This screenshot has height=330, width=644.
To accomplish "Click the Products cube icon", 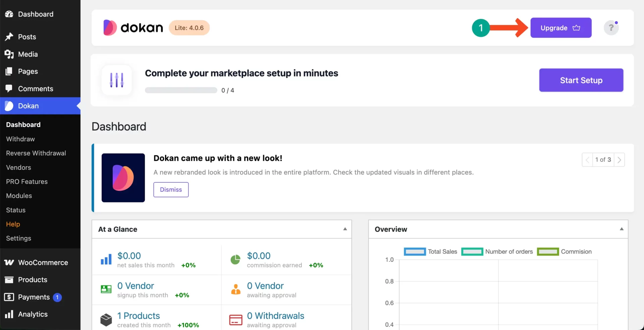I will 106,320.
